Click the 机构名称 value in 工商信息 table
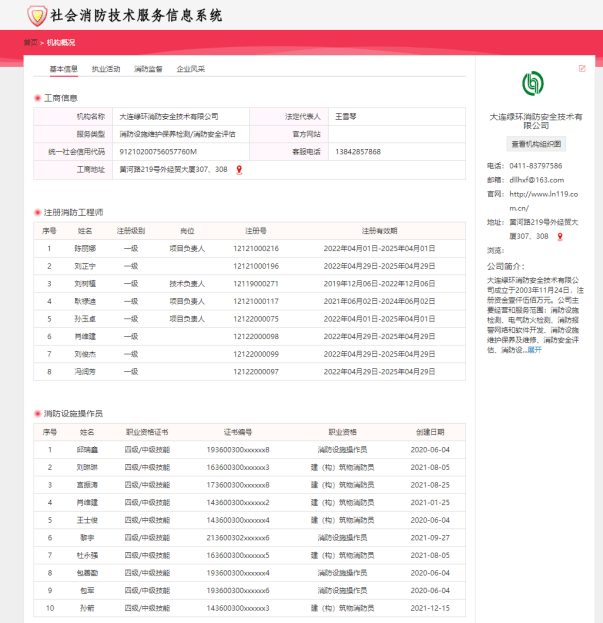The width and height of the screenshot is (603, 623). (x=169, y=117)
